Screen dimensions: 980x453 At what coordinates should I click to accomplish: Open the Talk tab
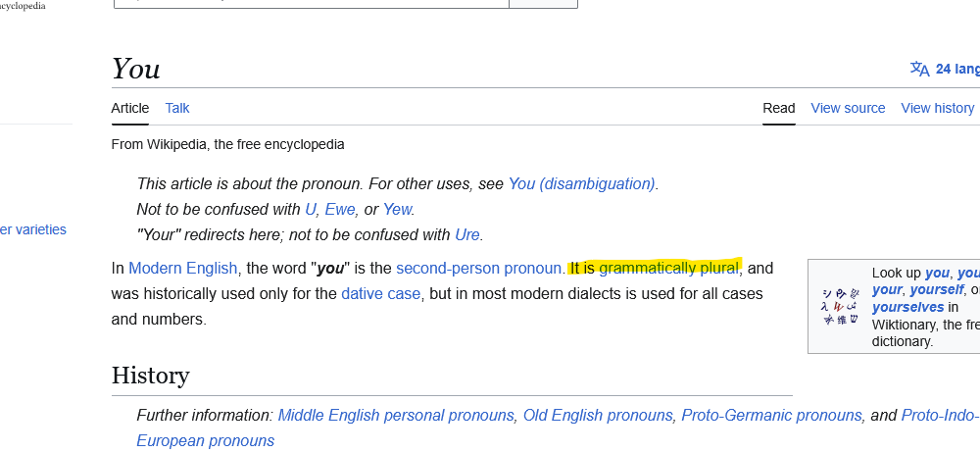click(x=177, y=108)
